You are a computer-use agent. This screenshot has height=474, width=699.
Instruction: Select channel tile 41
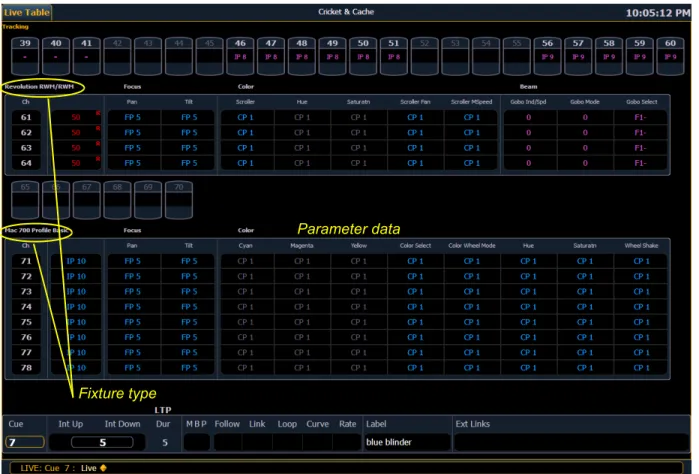86,56
